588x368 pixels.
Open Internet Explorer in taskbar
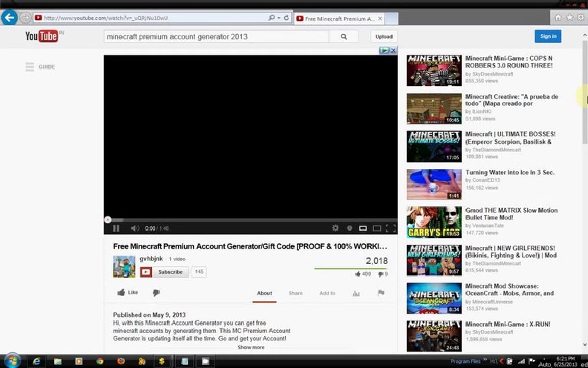pyautogui.click(x=36, y=362)
